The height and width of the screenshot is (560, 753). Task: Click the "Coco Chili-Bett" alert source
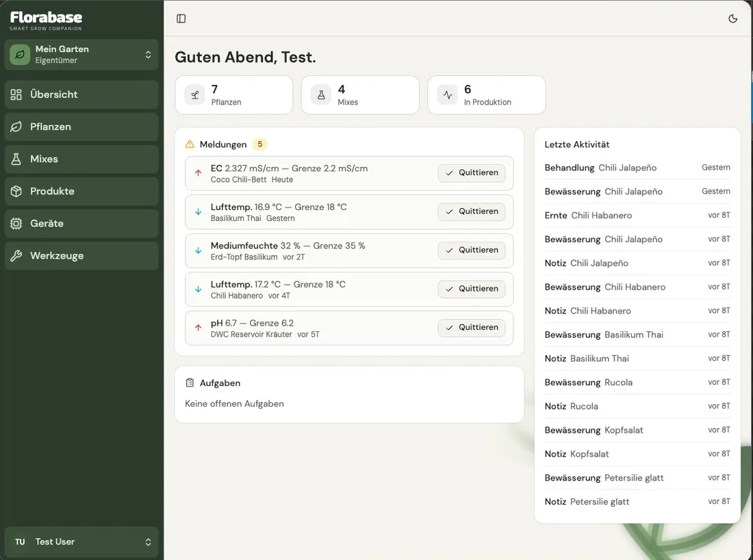[x=239, y=179]
